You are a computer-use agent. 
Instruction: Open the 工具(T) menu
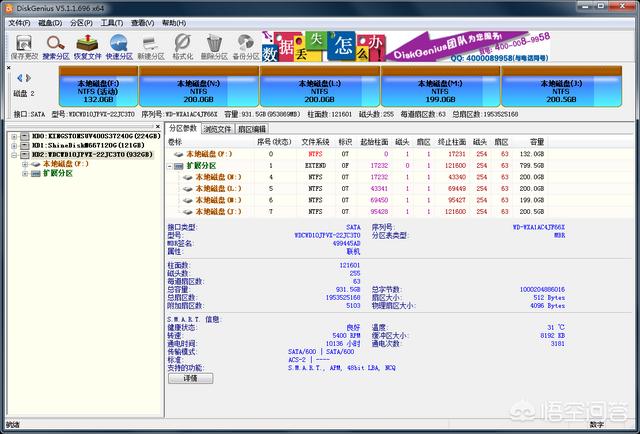point(112,23)
